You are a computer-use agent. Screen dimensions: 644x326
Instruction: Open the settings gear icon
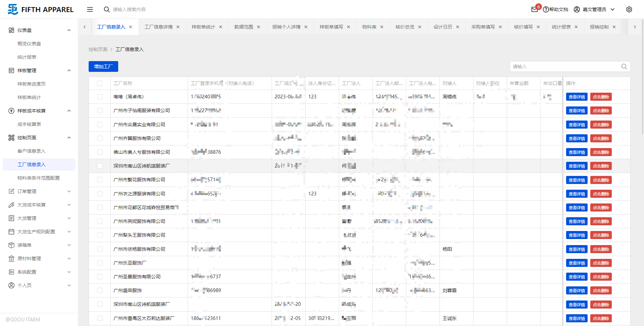coord(629,9)
